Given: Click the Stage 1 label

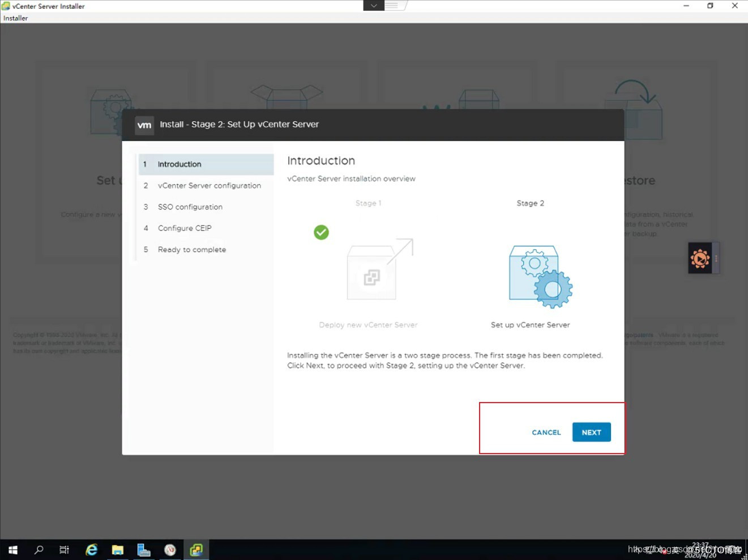Looking at the screenshot, I should tap(368, 203).
